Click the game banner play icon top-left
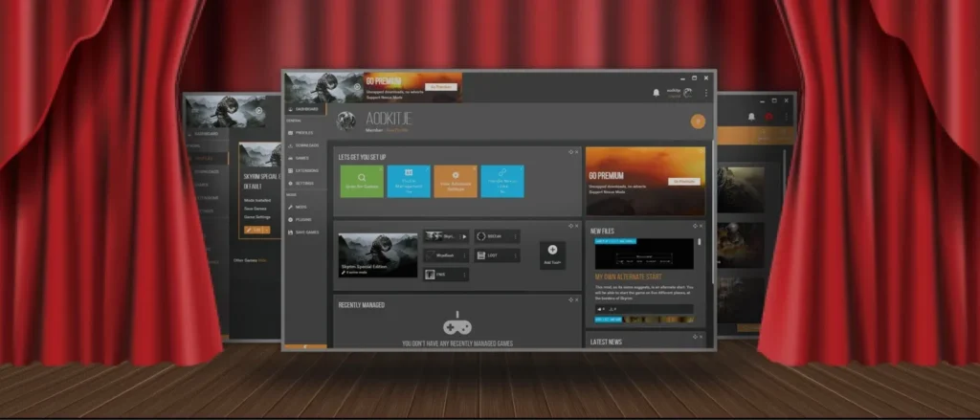Image resolution: width=980 pixels, height=420 pixels. click(357, 87)
